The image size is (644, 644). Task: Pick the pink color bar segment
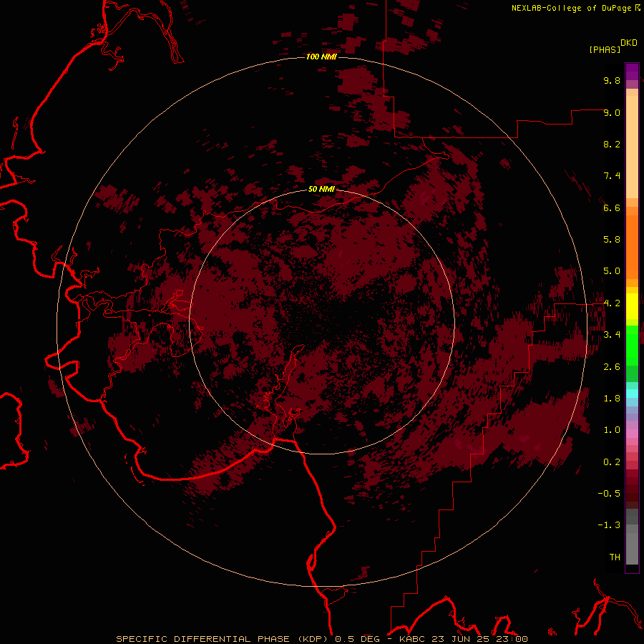click(632, 434)
